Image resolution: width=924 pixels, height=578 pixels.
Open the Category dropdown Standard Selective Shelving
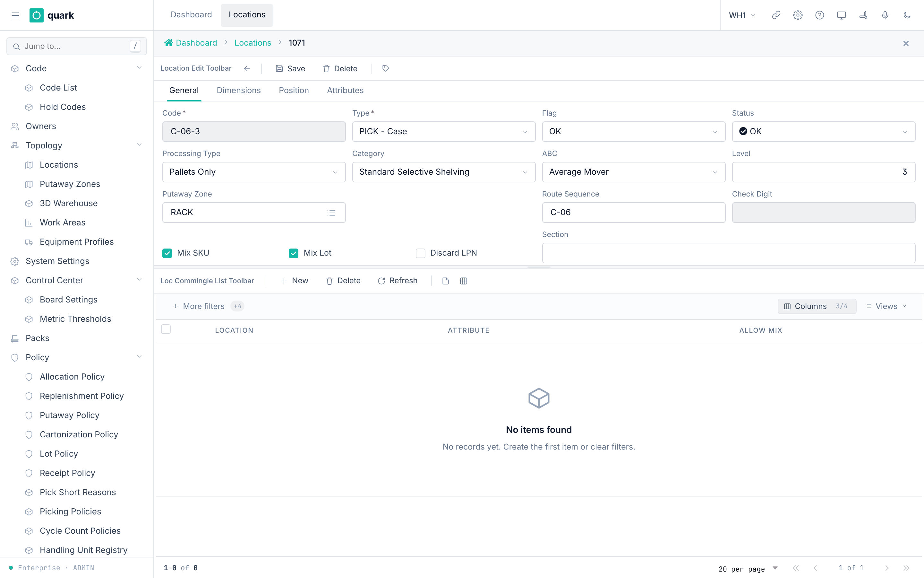tap(444, 172)
